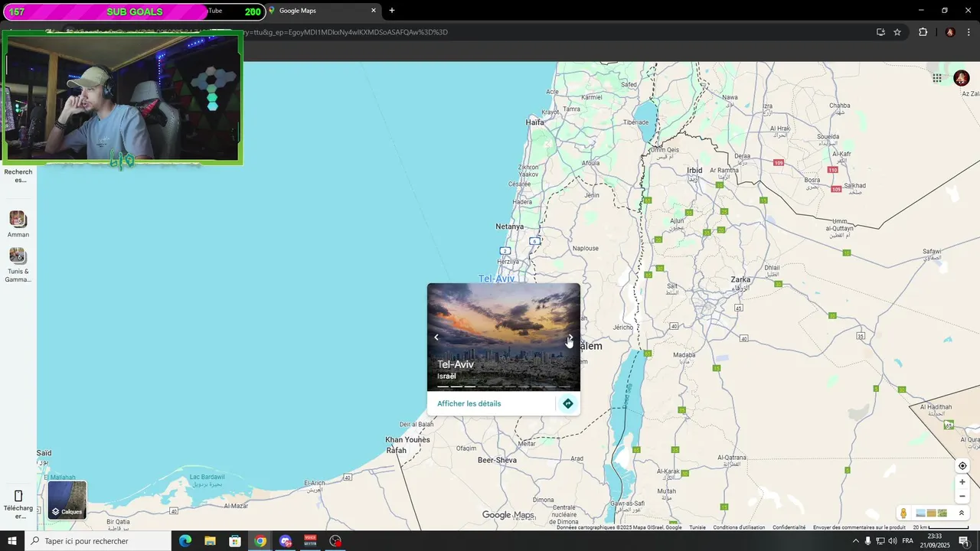Click the Beer-Sheva city label
The height and width of the screenshot is (551, 980).
(x=497, y=460)
